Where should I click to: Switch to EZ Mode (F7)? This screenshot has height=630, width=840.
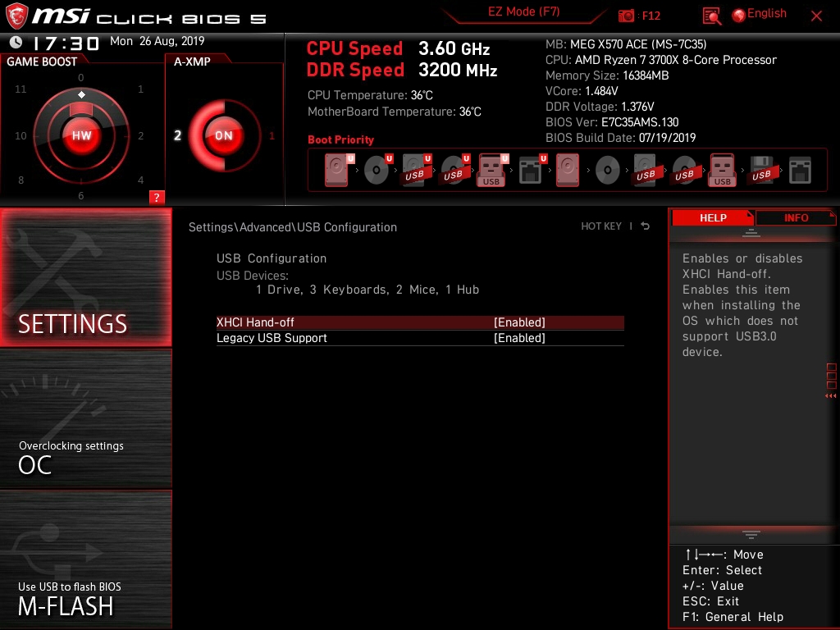coord(523,11)
